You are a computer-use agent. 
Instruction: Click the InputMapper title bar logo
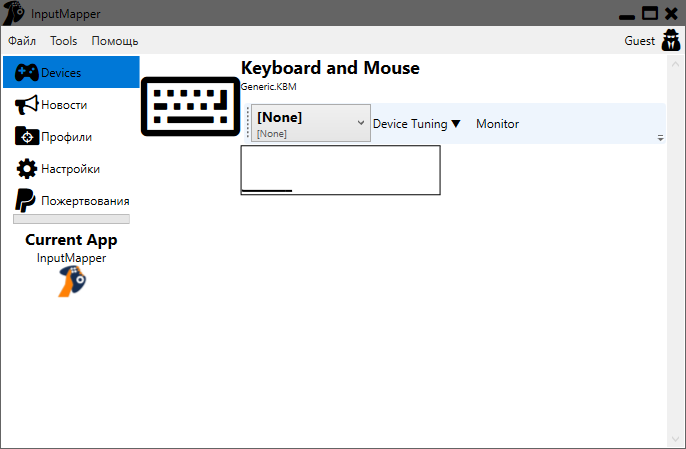click(13, 13)
